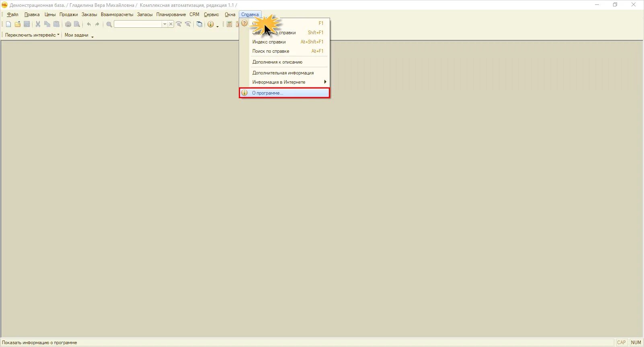Open the Calculator icon
Image resolution: width=644 pixels, height=347 pixels.
230,24
